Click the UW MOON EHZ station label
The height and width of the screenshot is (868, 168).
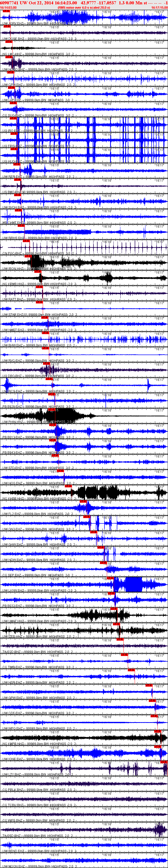coord(39,866)
